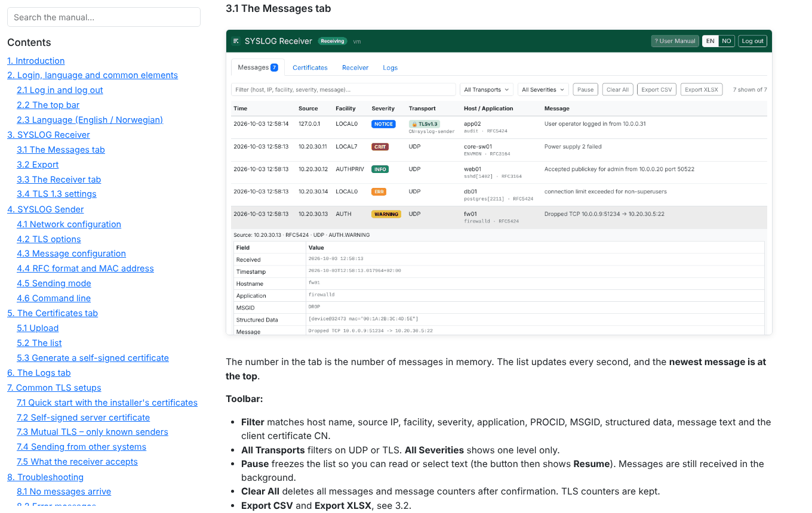Open the '1. Introduction' contents link

tap(36, 61)
